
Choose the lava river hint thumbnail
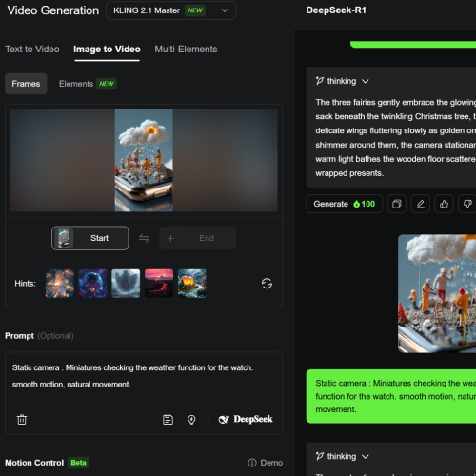point(159,284)
